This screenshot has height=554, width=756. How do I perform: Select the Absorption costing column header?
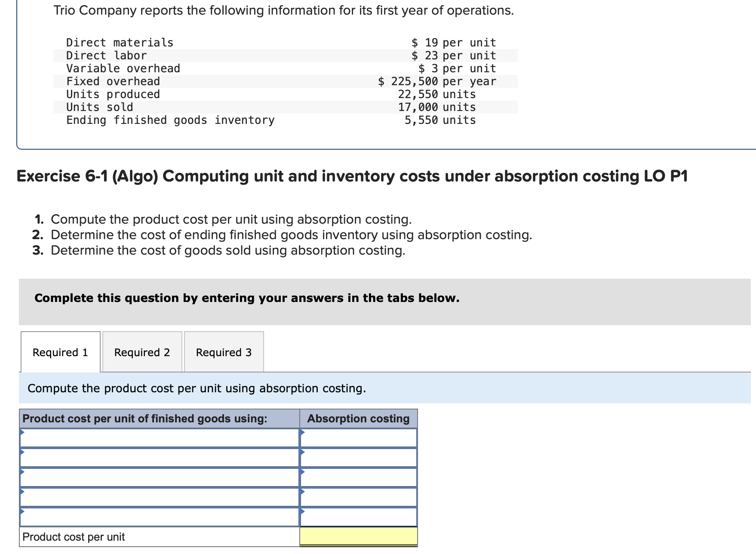point(358,418)
